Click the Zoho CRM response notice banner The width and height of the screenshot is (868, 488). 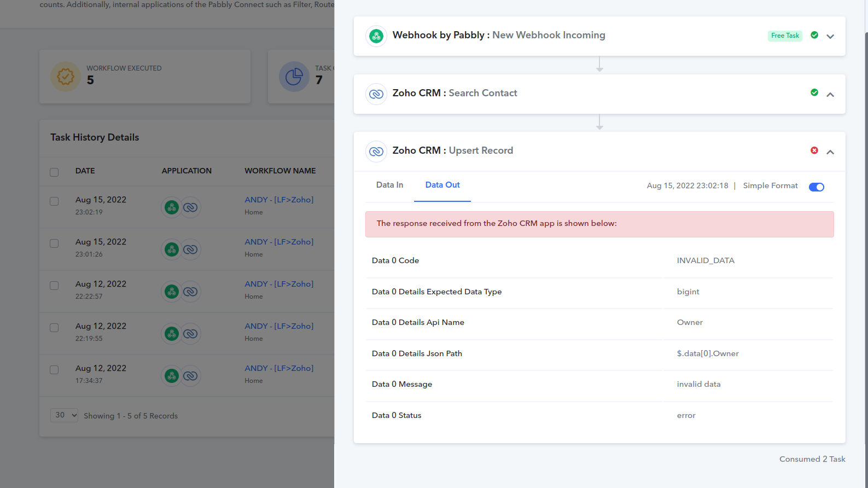point(599,224)
